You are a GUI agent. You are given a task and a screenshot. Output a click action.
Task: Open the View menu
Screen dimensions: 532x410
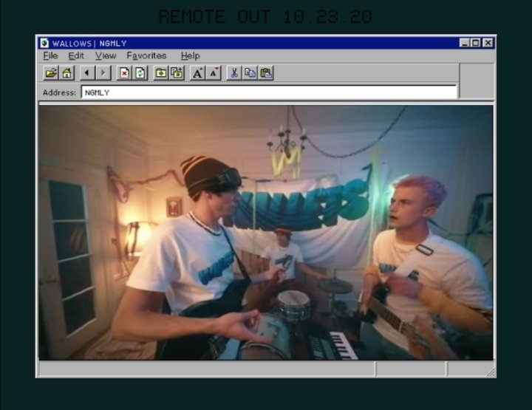(106, 55)
